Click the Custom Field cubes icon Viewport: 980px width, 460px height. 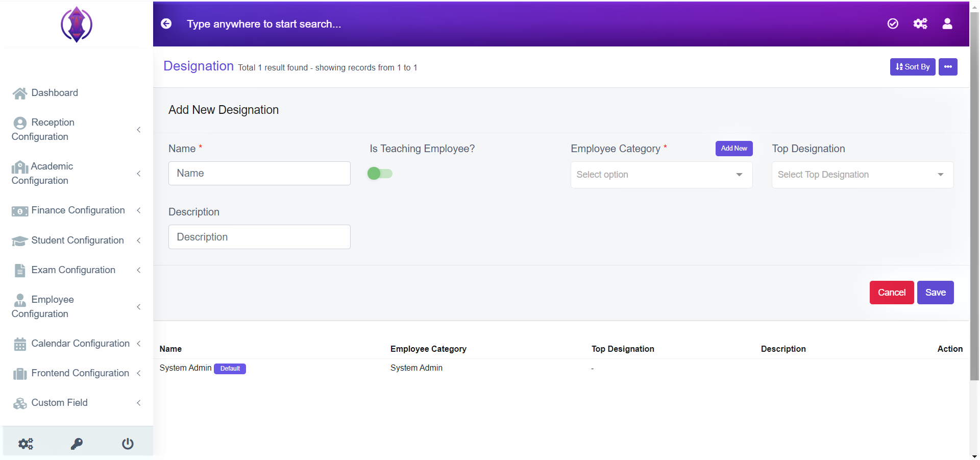[20, 403]
